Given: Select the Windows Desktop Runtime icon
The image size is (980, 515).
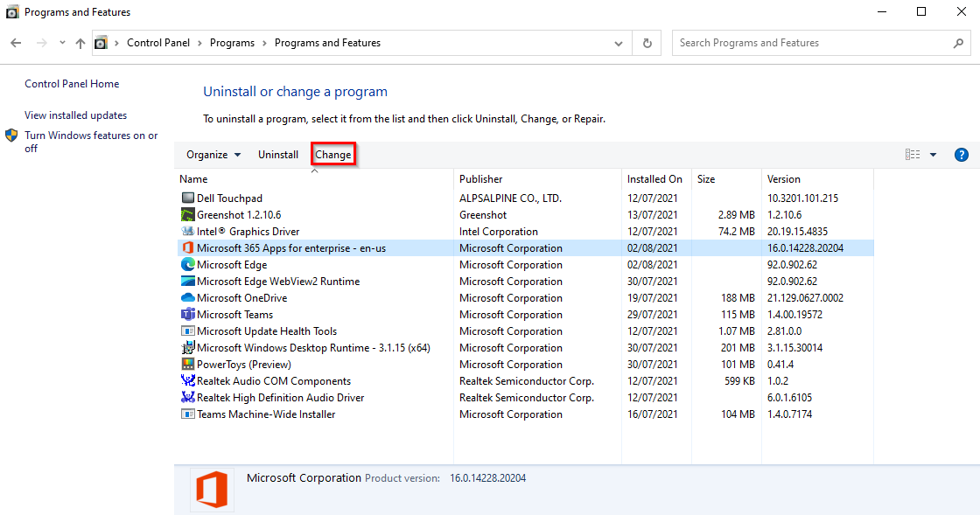Looking at the screenshot, I should 187,348.
